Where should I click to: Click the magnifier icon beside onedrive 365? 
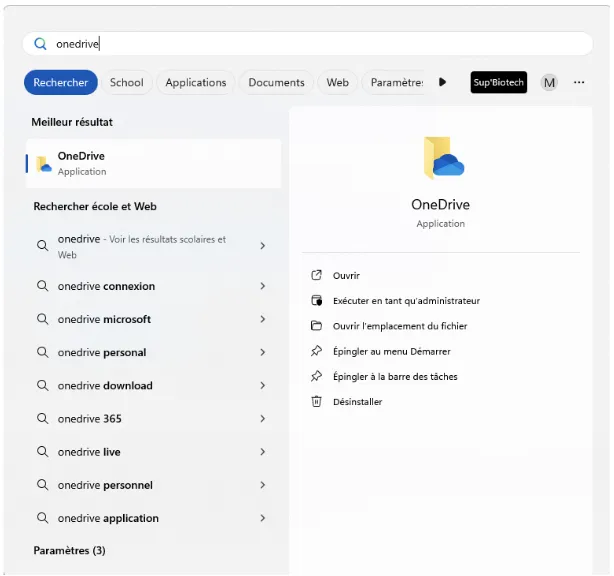pyautogui.click(x=42, y=419)
